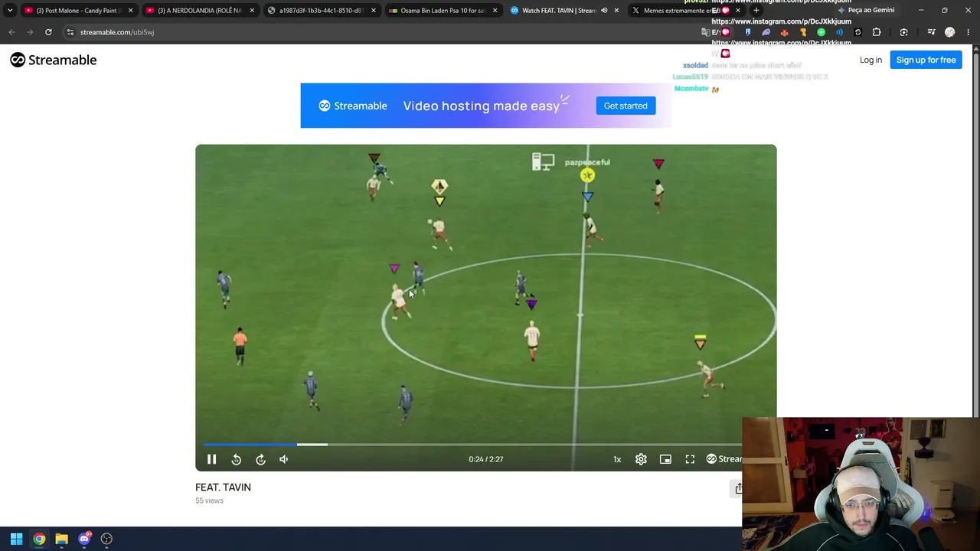The image size is (980, 551).
Task: Mute the video player volume
Action: (284, 459)
